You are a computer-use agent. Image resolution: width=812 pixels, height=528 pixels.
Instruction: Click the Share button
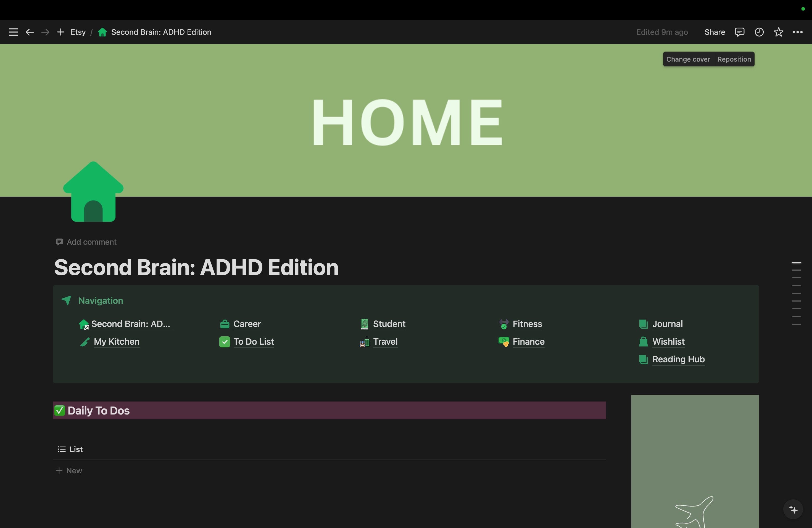click(x=714, y=32)
